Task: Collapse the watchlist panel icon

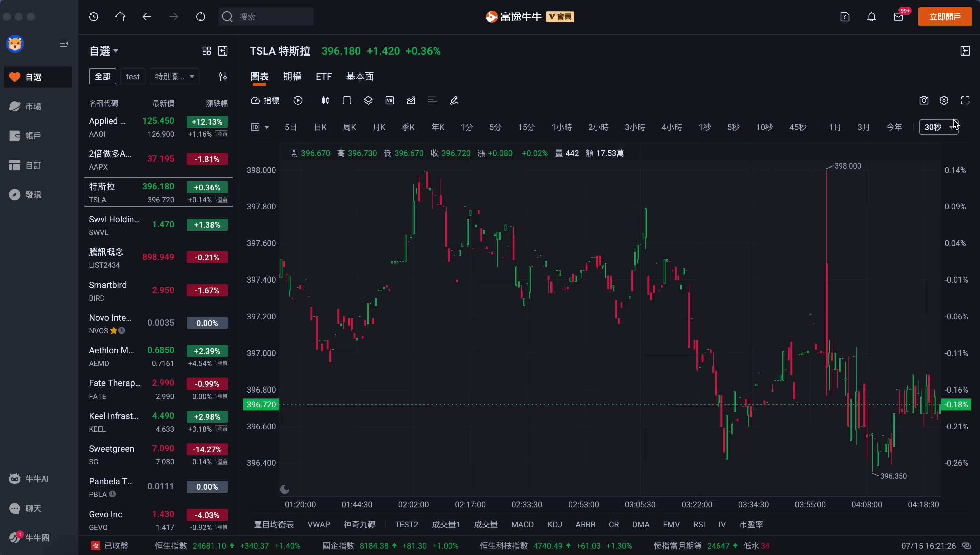Action: (x=223, y=51)
